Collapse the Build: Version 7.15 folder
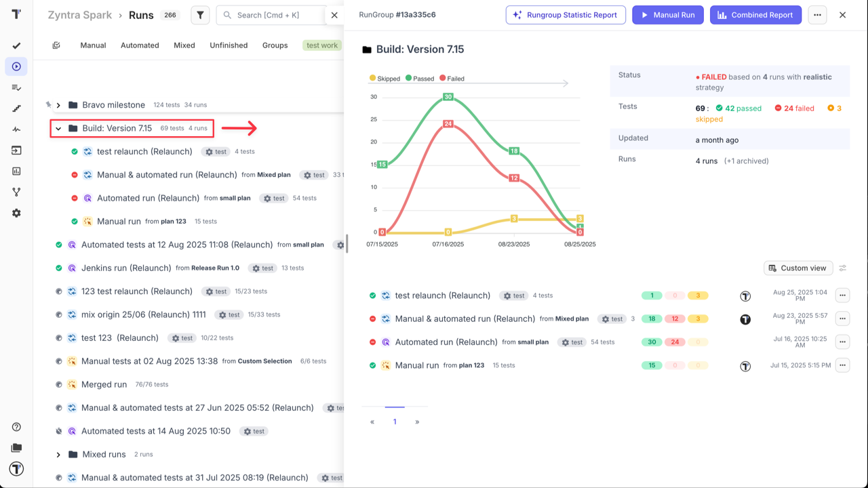Image resolution: width=868 pixels, height=488 pixels. (58, 128)
